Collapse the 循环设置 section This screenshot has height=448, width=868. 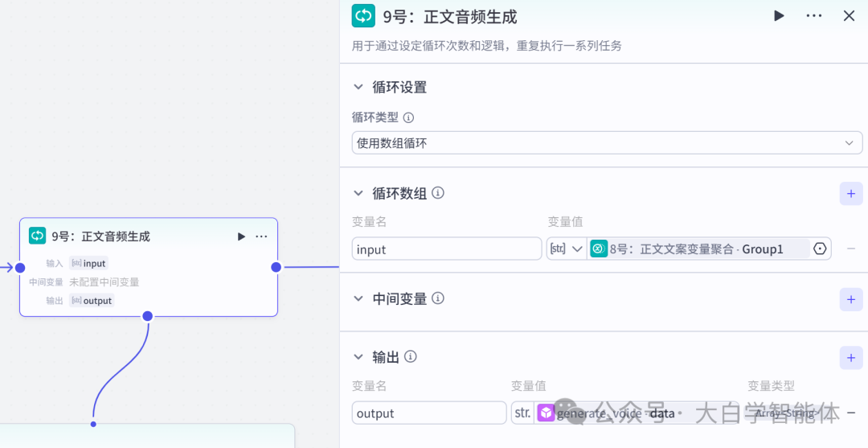(358, 87)
